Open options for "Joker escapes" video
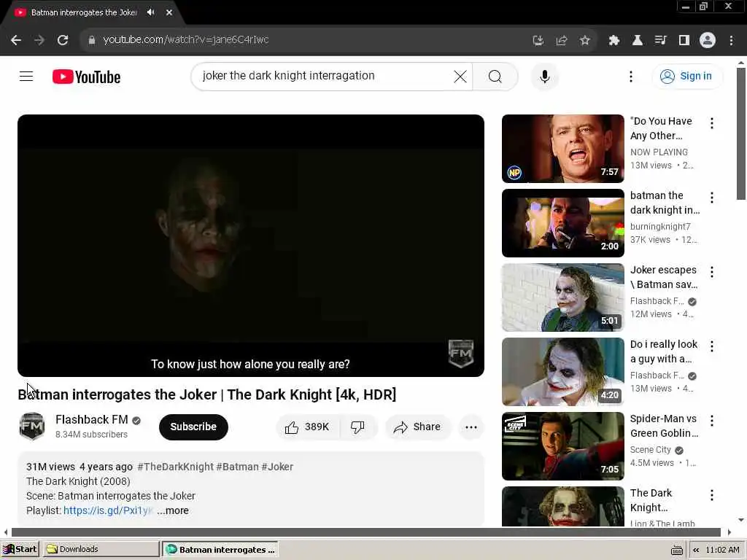Viewport: 747px width, 560px height. pyautogui.click(x=712, y=271)
